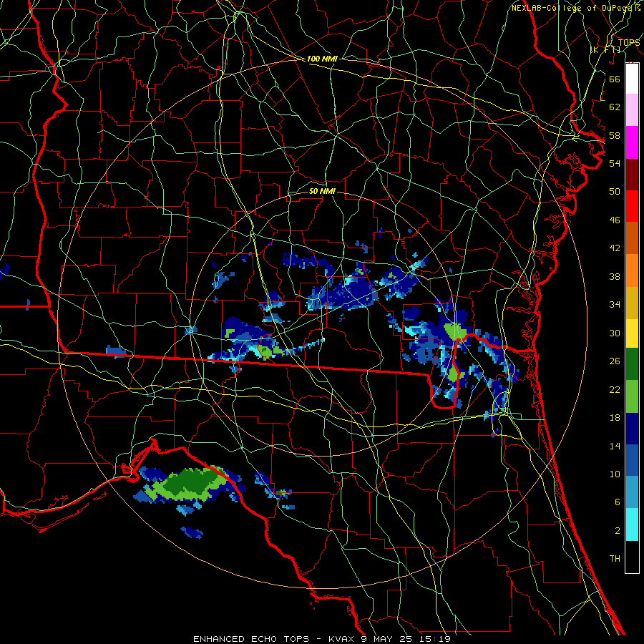Click the "26" legend value
Viewport: 644px width, 644px height.
click(x=615, y=361)
